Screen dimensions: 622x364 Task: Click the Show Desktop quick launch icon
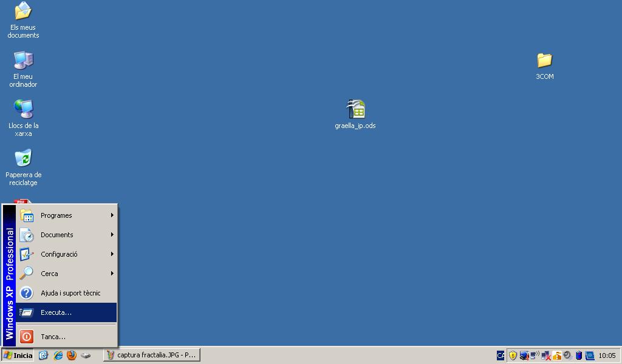[43, 356]
